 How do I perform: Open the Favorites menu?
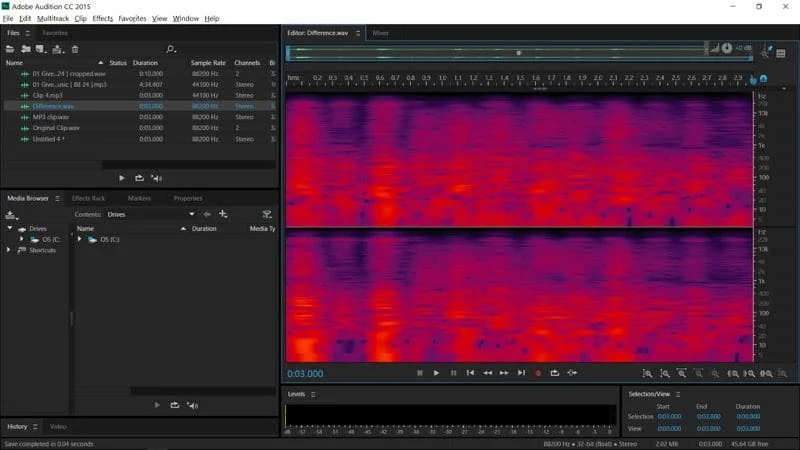[x=132, y=18]
